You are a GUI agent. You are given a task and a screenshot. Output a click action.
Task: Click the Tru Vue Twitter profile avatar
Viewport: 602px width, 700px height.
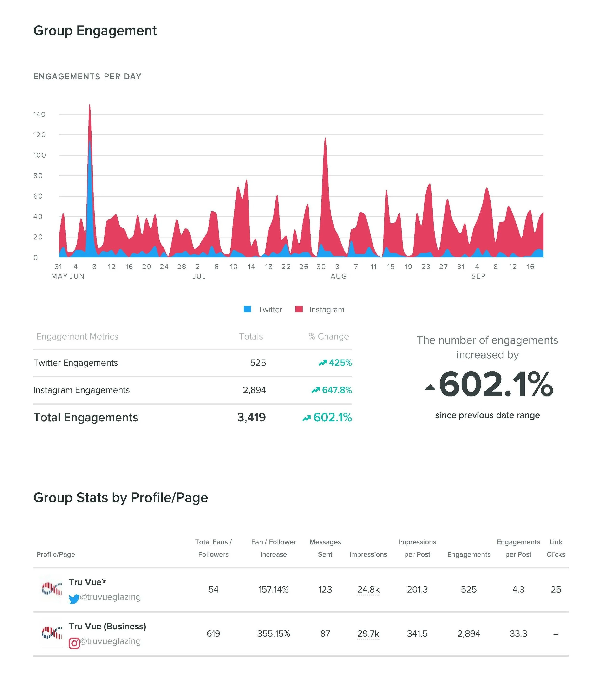(52, 589)
